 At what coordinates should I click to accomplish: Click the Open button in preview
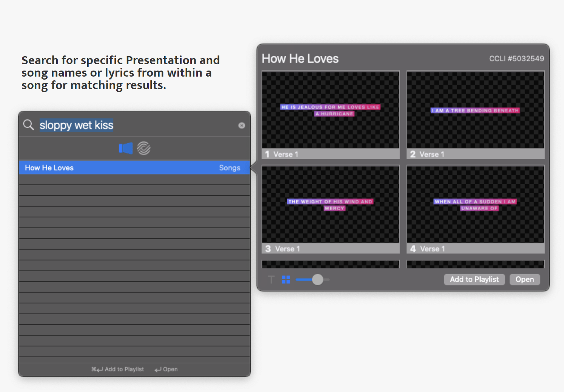click(525, 279)
